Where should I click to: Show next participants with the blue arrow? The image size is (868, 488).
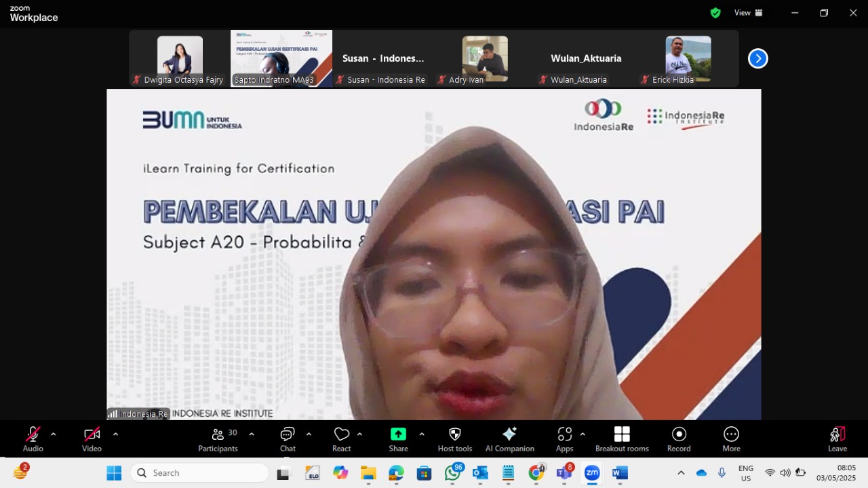click(x=757, y=58)
